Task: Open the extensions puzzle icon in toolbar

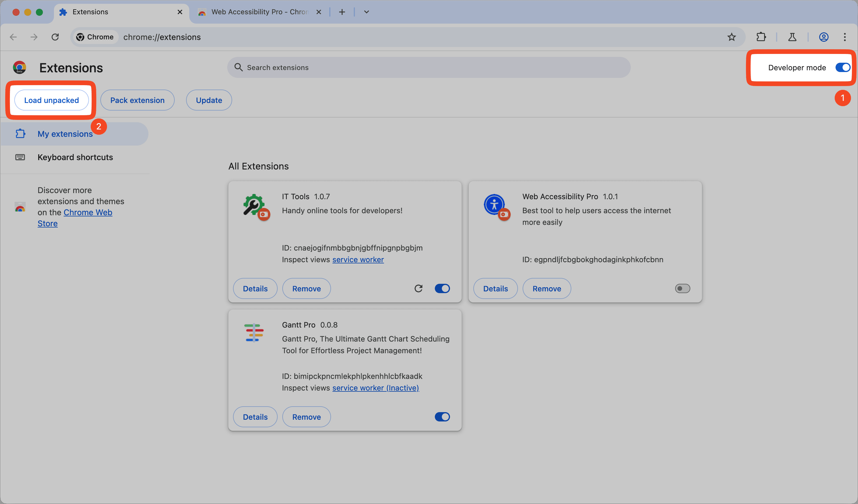Action: point(761,37)
